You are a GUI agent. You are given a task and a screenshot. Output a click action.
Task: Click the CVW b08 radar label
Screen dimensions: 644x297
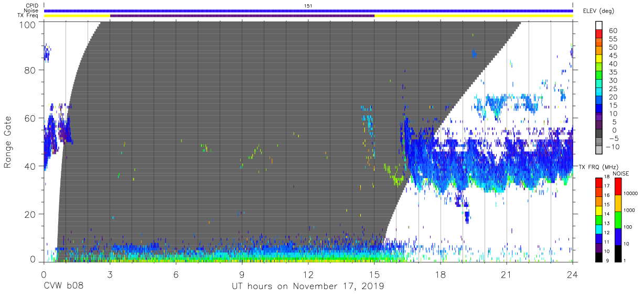(62, 287)
